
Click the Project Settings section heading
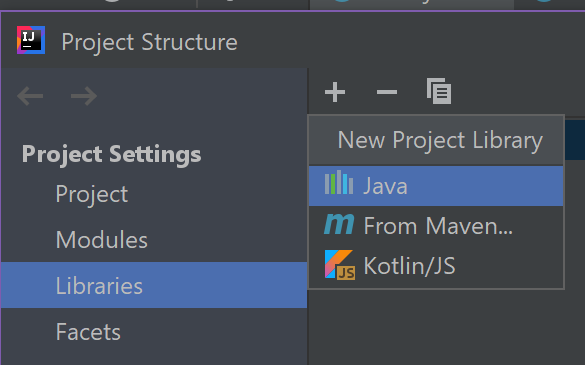point(111,155)
